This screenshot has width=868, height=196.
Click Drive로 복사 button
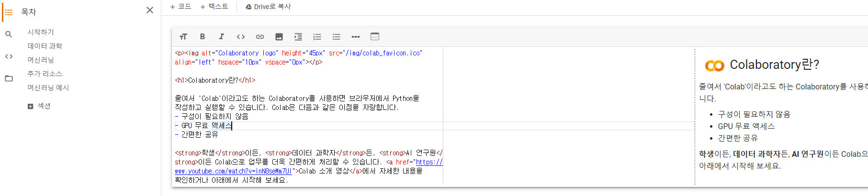tap(268, 7)
